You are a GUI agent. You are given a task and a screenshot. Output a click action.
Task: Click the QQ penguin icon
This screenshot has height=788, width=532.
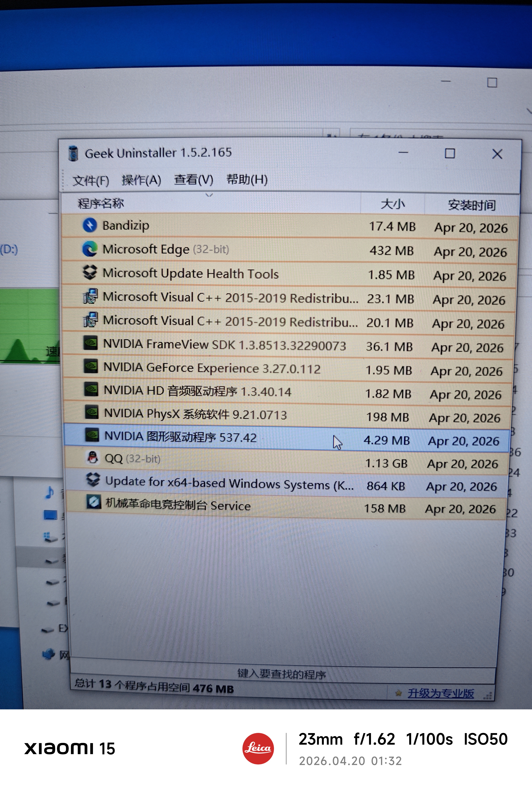[x=93, y=458]
